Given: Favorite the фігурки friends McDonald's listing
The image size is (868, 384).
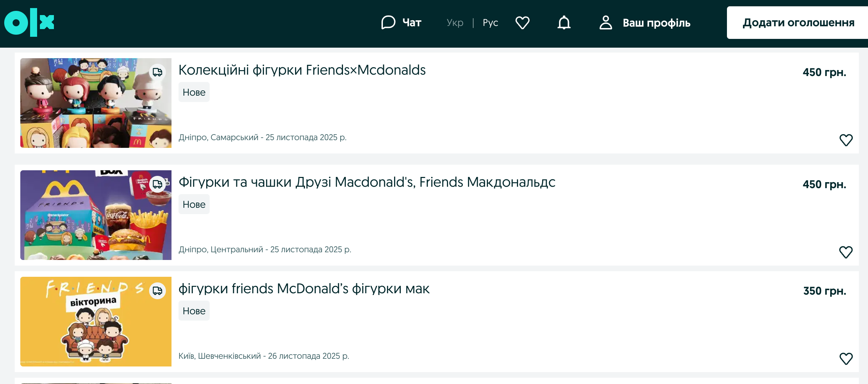Looking at the screenshot, I should (x=846, y=359).
